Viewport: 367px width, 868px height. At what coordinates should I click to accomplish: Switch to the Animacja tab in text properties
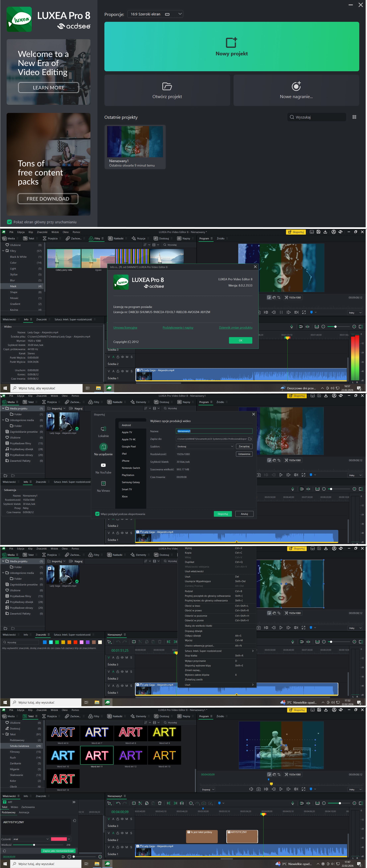[24, 812]
